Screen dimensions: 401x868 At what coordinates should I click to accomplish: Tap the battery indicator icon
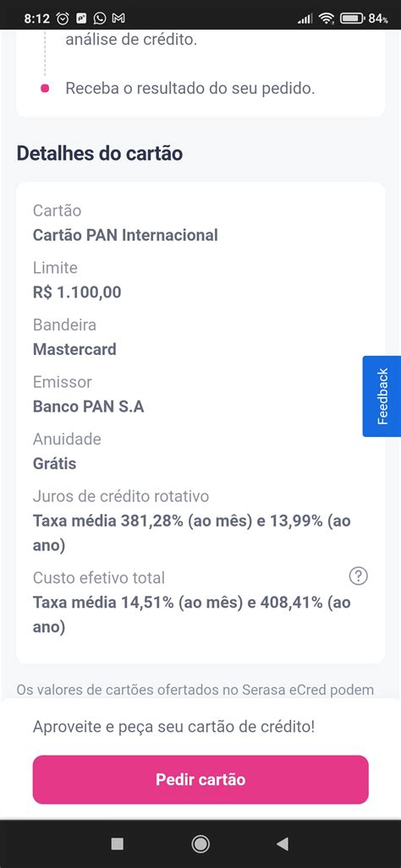tap(352, 19)
